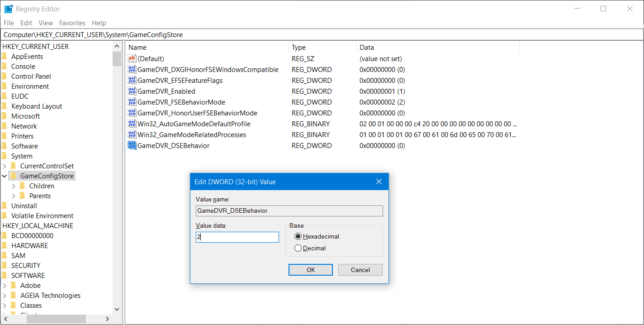Screen dimensions: 644x325
Task: Select the Hexadecimal base option
Action: click(x=298, y=236)
